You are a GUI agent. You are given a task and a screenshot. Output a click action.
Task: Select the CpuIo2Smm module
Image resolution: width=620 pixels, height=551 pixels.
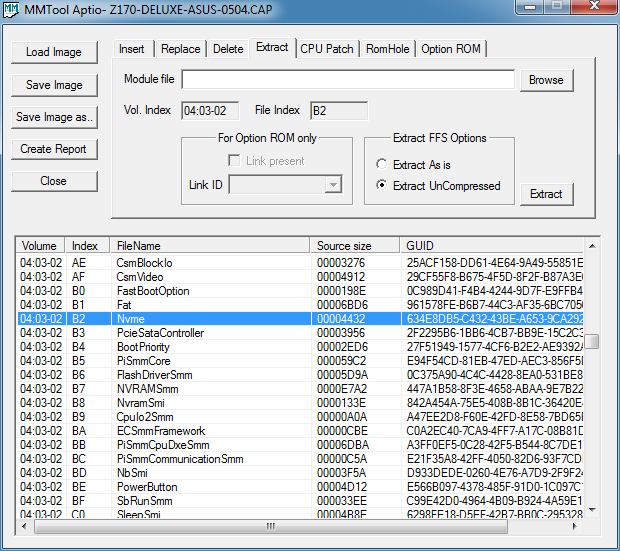pyautogui.click(x=301, y=417)
